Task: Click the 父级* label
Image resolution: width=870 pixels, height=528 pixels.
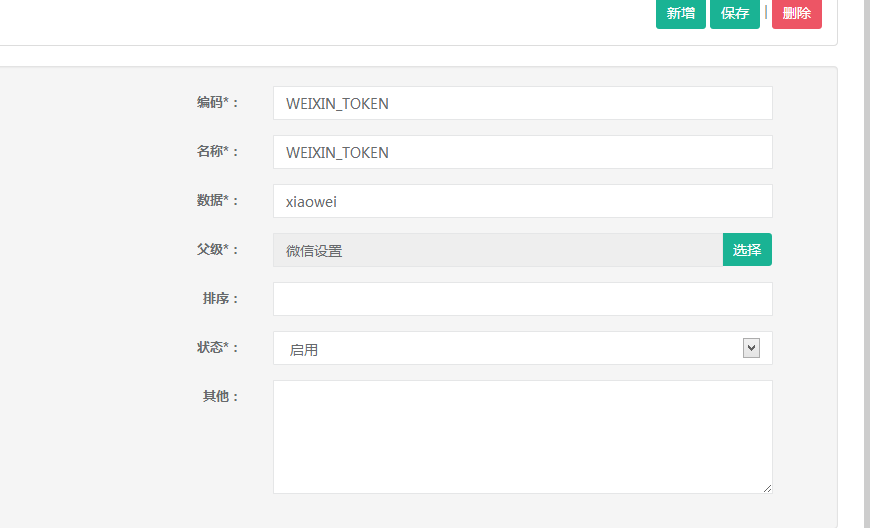Action: click(x=218, y=250)
